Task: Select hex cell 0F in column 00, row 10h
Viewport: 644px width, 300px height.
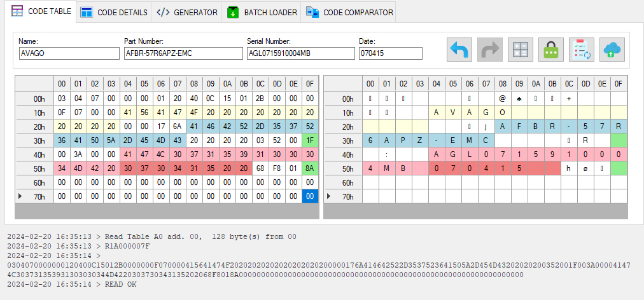Action: (62, 112)
